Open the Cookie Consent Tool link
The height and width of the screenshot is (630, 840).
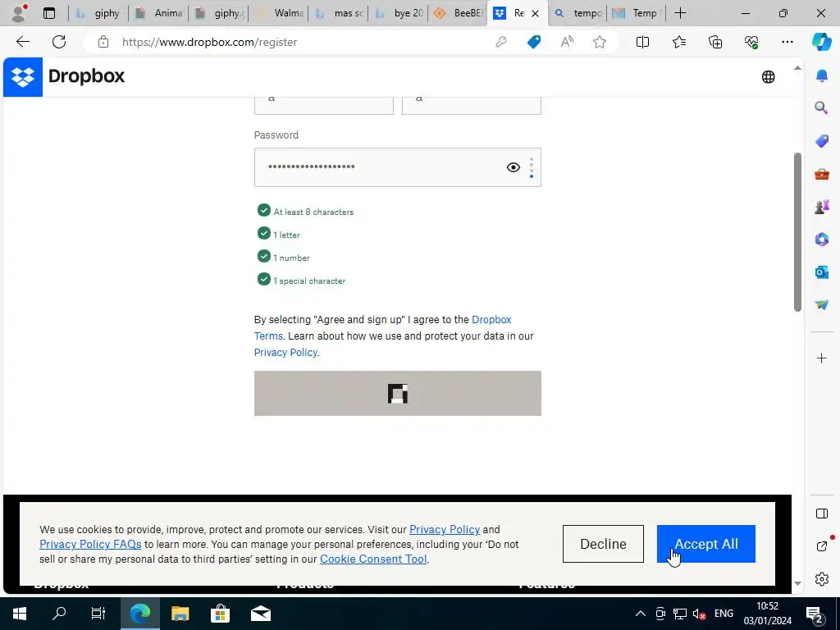[x=373, y=559]
